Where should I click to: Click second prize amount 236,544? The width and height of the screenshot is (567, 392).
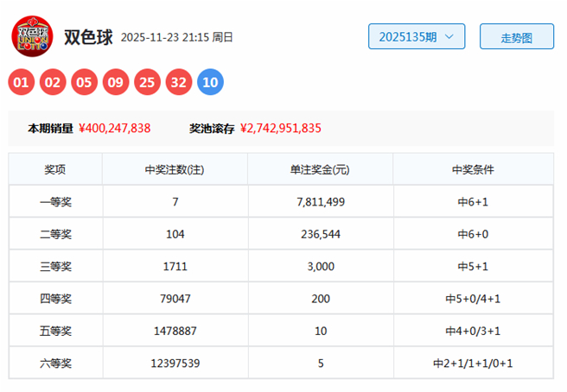(x=321, y=234)
